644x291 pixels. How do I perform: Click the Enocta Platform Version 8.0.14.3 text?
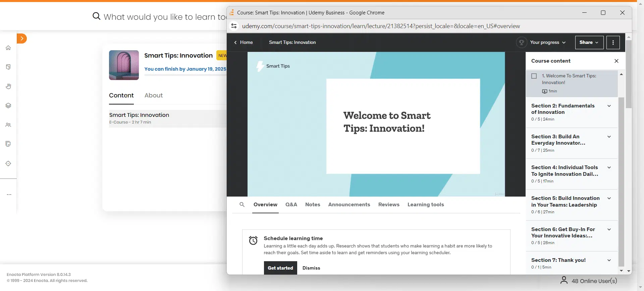tap(39, 275)
